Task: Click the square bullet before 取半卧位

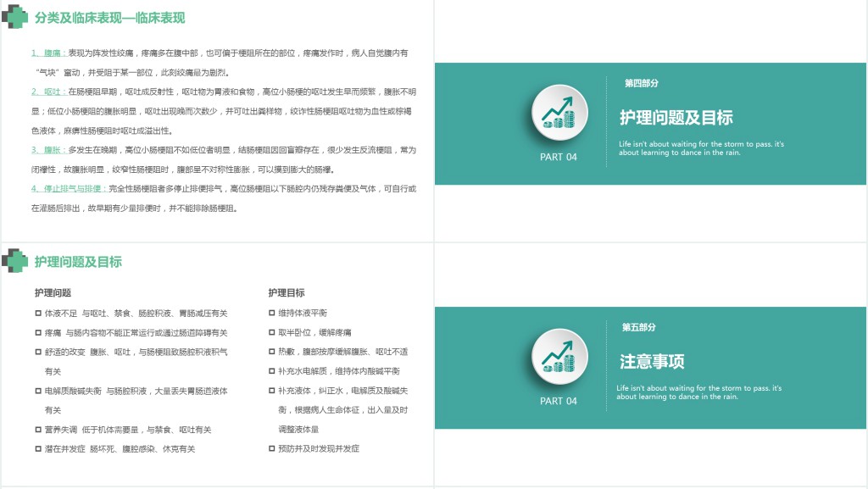Action: 272,333
